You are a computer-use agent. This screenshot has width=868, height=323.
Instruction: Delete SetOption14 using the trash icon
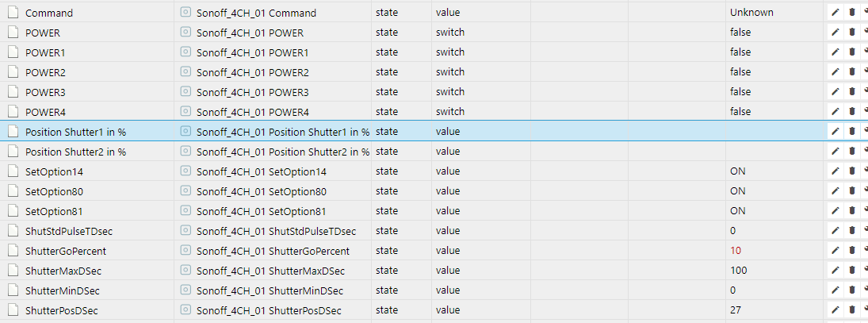pos(852,171)
